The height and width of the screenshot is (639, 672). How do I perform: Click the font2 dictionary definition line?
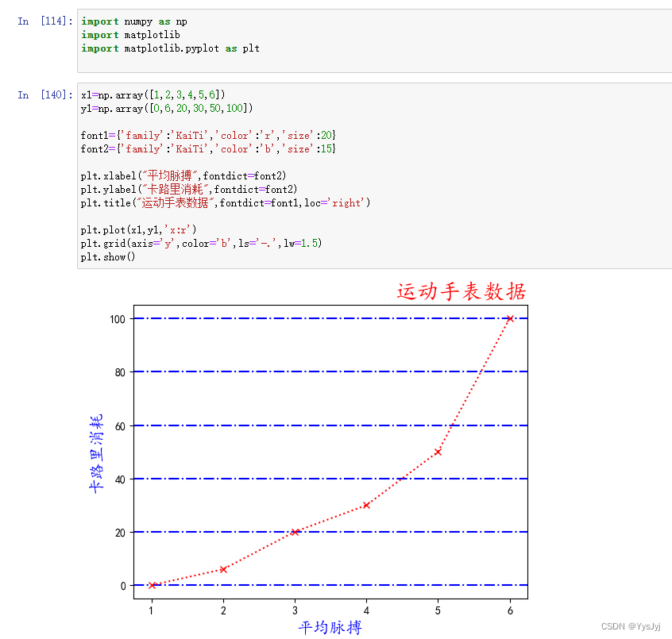click(x=208, y=148)
